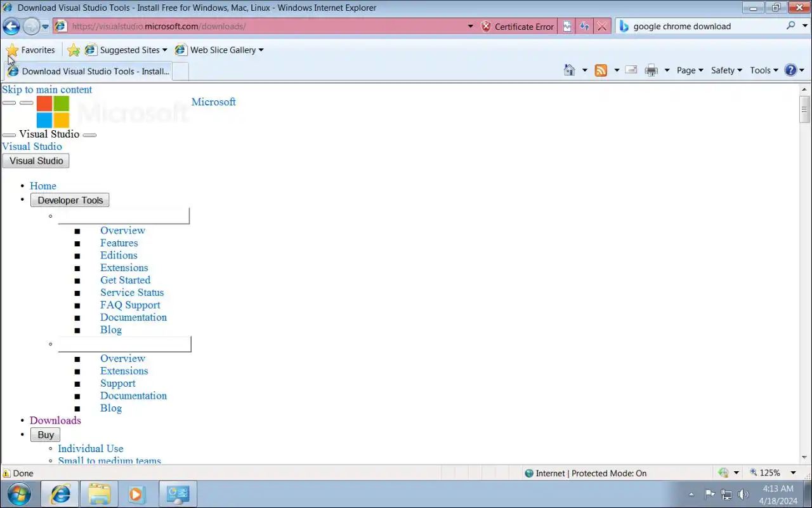Click the control panel monitor taskbar icon

[177, 494]
